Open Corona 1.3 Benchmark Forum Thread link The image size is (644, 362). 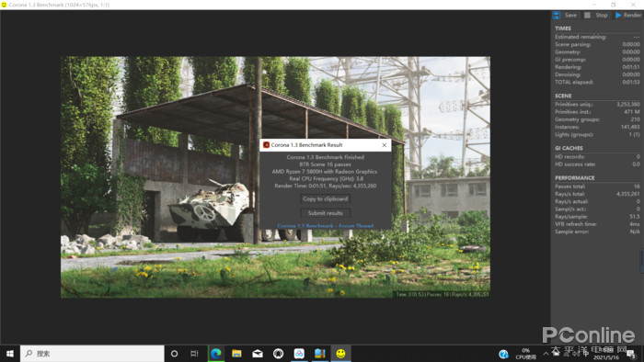pos(326,226)
